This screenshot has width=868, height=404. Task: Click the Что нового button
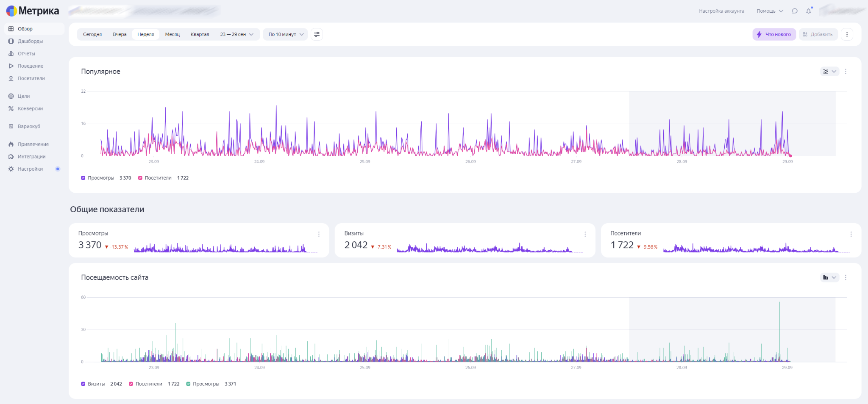pos(774,34)
